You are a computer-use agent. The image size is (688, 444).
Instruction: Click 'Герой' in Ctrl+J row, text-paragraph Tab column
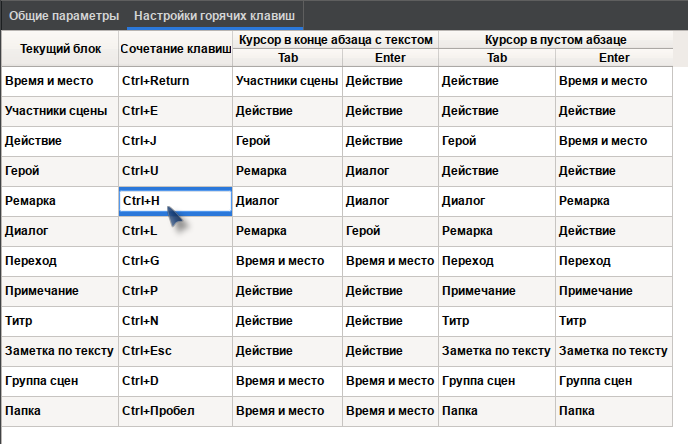point(287,141)
